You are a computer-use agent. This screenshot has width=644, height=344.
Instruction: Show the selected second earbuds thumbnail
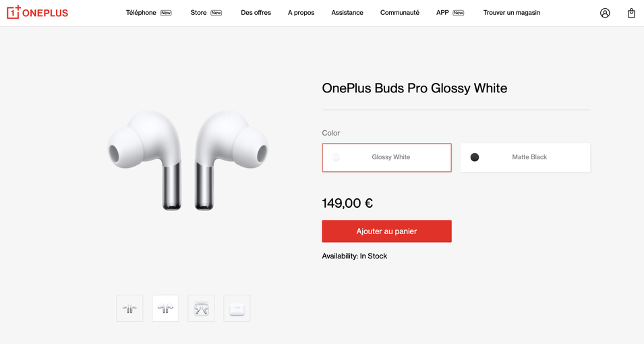coord(165,308)
